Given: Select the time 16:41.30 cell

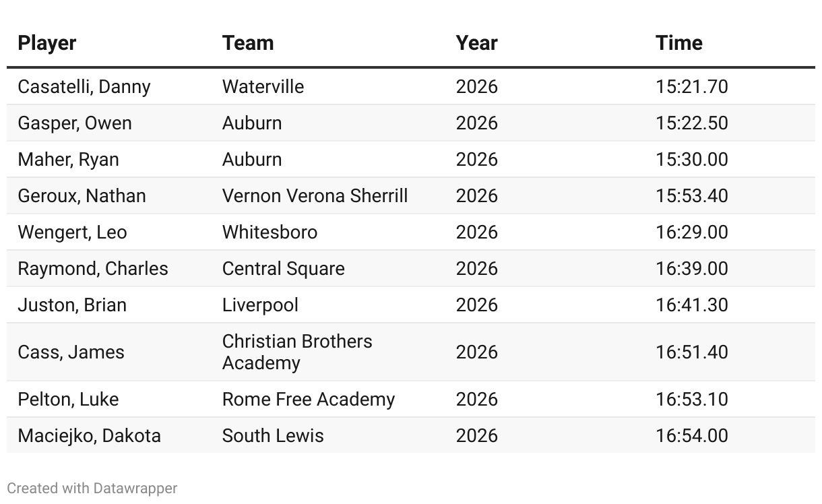Looking at the screenshot, I should click(692, 305).
